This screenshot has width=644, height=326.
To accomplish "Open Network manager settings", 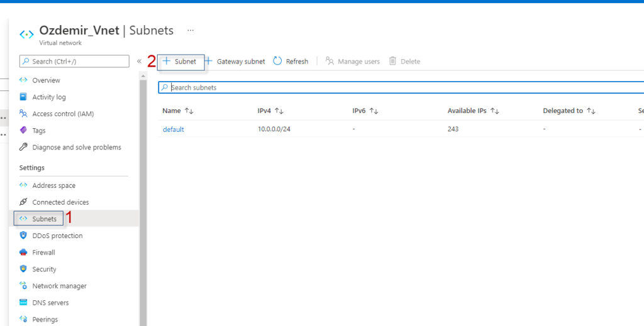I will pos(59,286).
